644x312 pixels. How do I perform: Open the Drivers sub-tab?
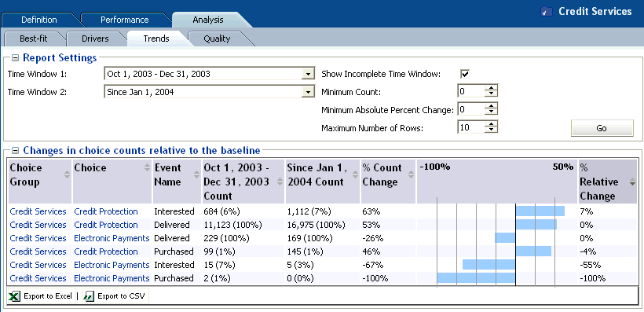click(x=95, y=39)
